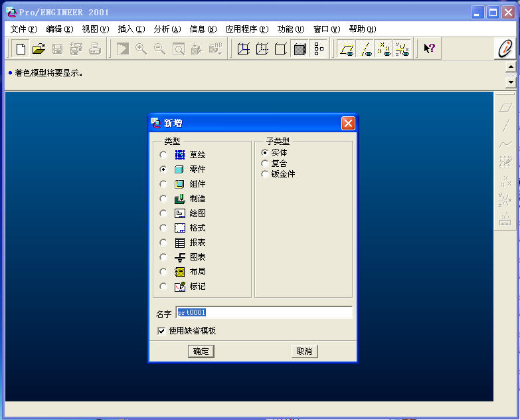Viewport: 520px width, 420px height.
Task: Choose the 实体 subtype radio button
Action: (264, 153)
